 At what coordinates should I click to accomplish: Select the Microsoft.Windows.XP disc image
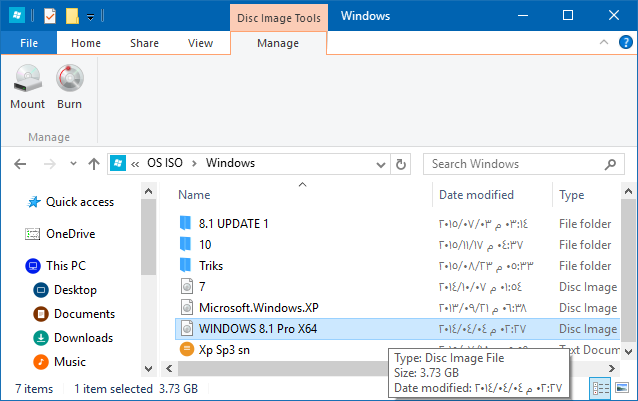point(258,308)
